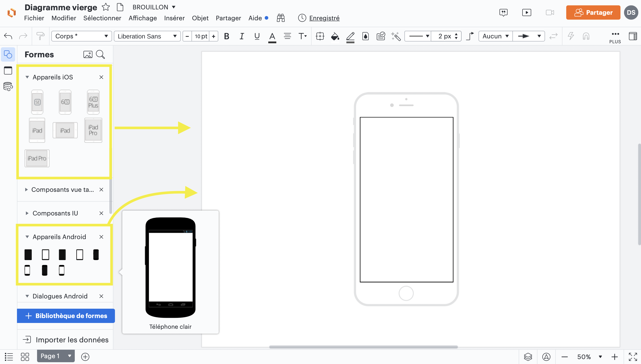Viewport: 641px width, 364px height.
Task: Select the iPhone 6S Plus shape
Action: coord(93,102)
